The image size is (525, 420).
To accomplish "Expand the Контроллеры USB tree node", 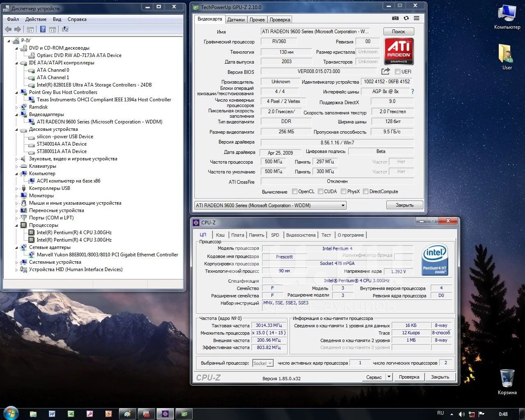I will pyautogui.click(x=17, y=188).
